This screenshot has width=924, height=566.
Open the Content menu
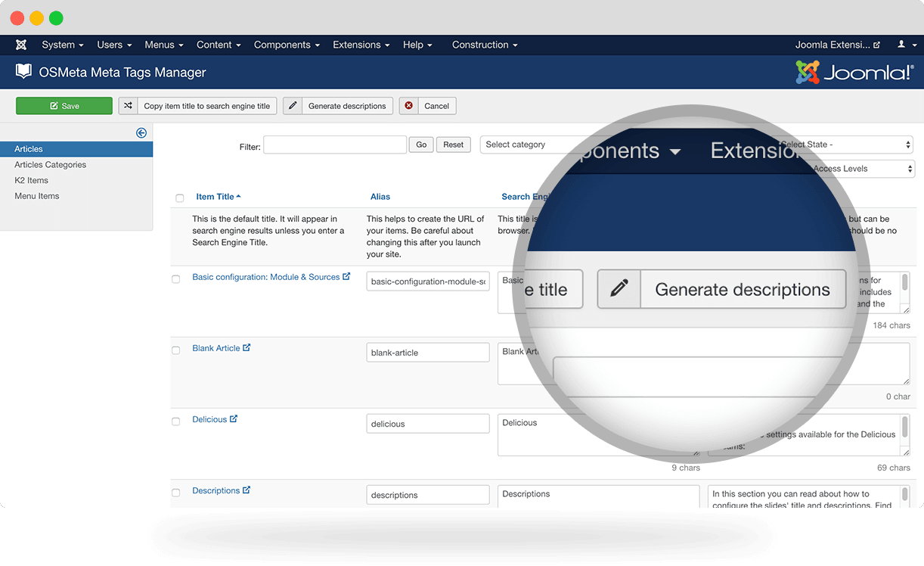[x=219, y=45]
